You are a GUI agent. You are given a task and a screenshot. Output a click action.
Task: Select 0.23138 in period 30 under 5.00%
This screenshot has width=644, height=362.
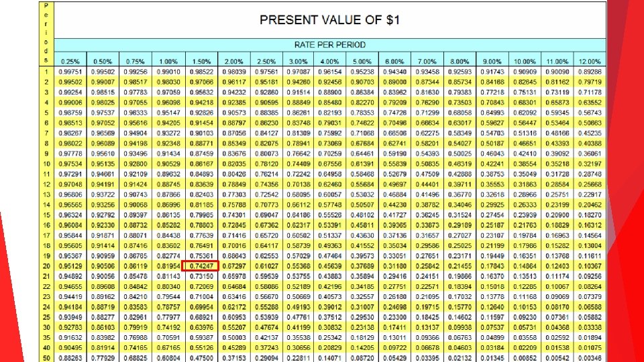[362, 328]
